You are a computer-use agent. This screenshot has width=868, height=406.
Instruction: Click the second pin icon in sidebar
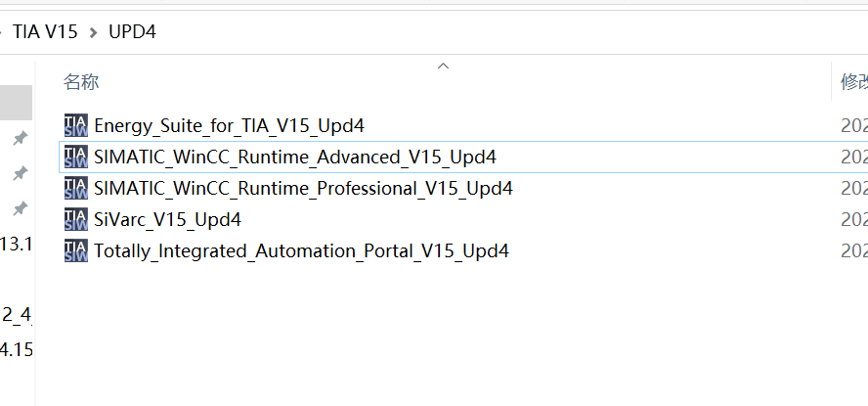[x=19, y=174]
